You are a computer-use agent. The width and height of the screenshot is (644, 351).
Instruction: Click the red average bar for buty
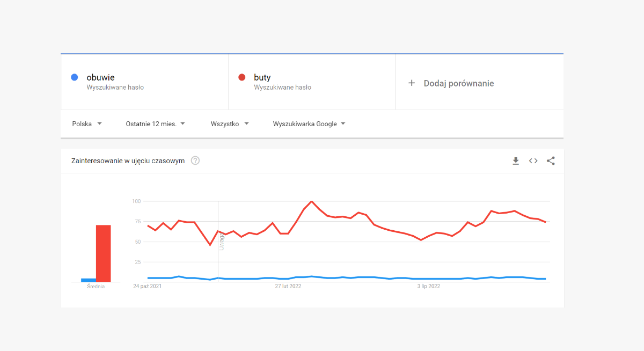pos(103,253)
